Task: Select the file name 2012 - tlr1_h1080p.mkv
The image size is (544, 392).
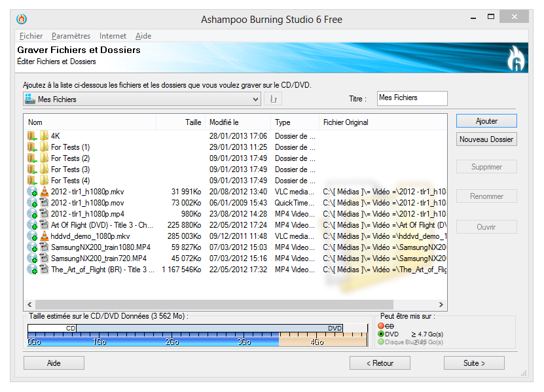Action: pyautogui.click(x=87, y=192)
